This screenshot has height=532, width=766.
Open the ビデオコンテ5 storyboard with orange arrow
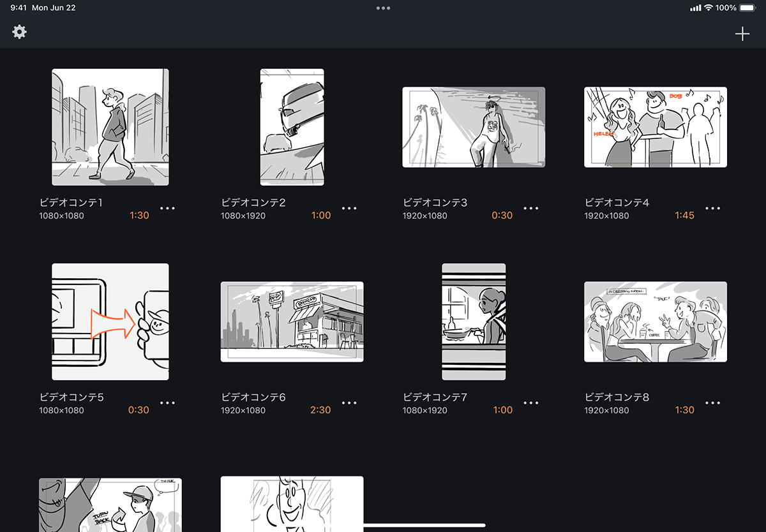click(109, 321)
